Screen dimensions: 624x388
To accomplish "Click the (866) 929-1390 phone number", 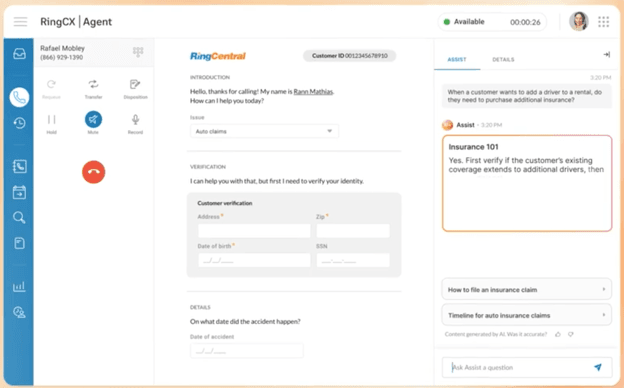I will coord(62,57).
